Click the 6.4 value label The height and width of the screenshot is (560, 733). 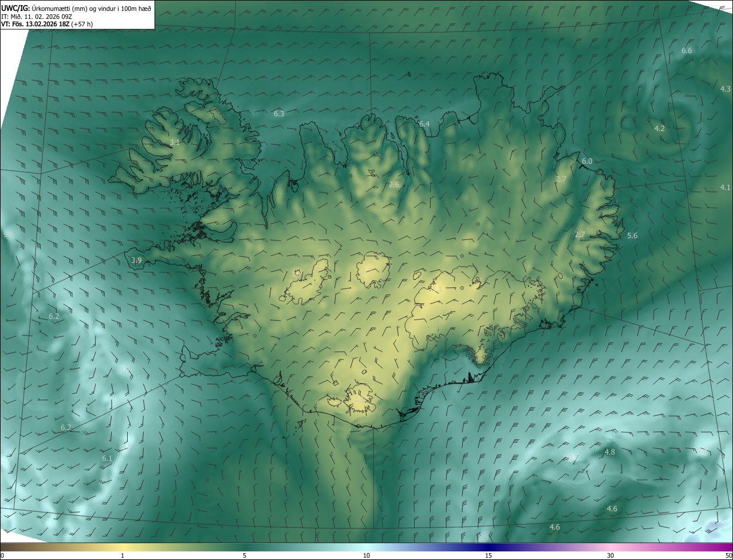click(x=424, y=124)
